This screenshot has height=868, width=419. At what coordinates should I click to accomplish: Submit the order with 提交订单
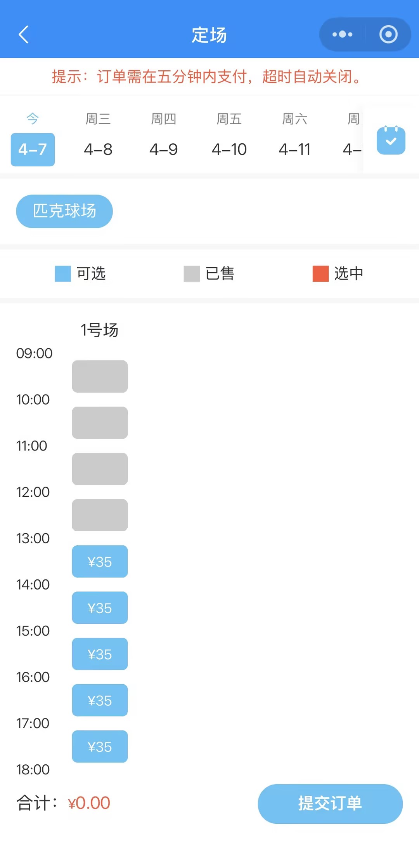[330, 804]
